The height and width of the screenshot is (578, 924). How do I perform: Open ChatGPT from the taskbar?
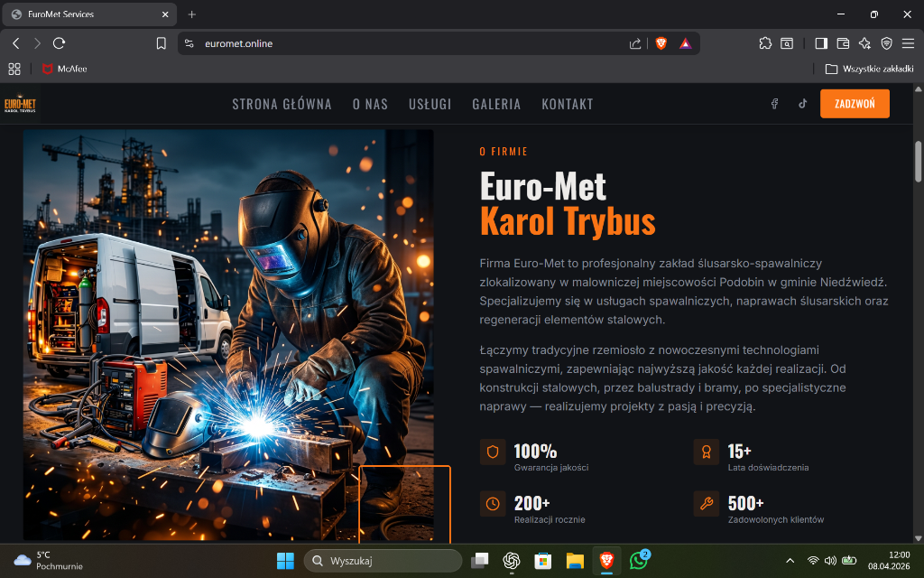click(x=511, y=560)
